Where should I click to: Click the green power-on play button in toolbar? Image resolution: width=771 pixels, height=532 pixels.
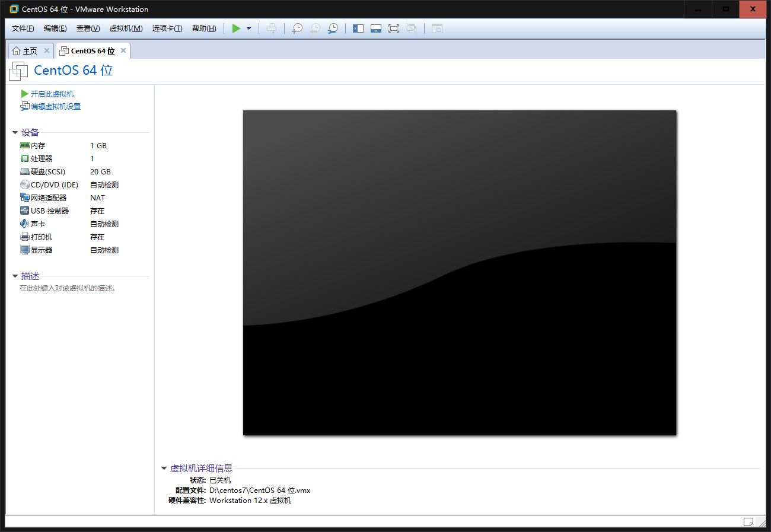236,28
